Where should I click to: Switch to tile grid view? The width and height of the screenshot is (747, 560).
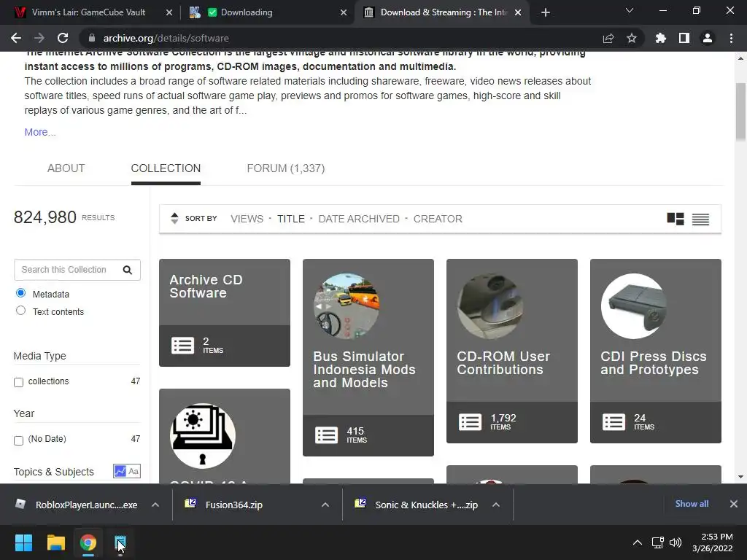pos(676,219)
